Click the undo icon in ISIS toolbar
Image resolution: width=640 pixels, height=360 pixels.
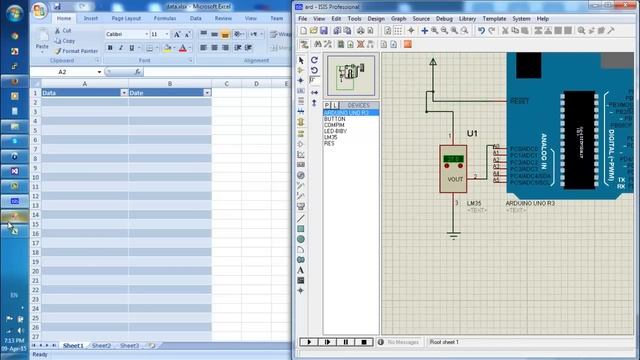[481, 31]
